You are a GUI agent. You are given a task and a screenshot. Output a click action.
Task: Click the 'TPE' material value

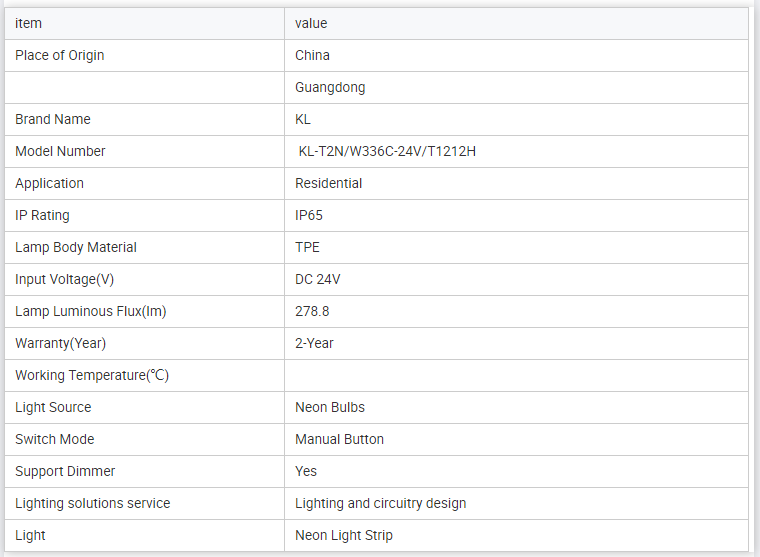coord(308,247)
